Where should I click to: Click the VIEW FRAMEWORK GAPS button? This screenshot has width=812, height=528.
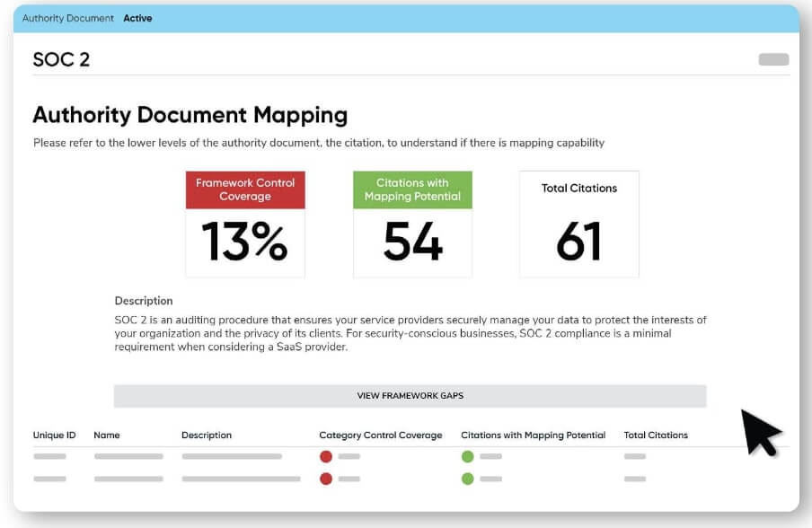click(410, 395)
